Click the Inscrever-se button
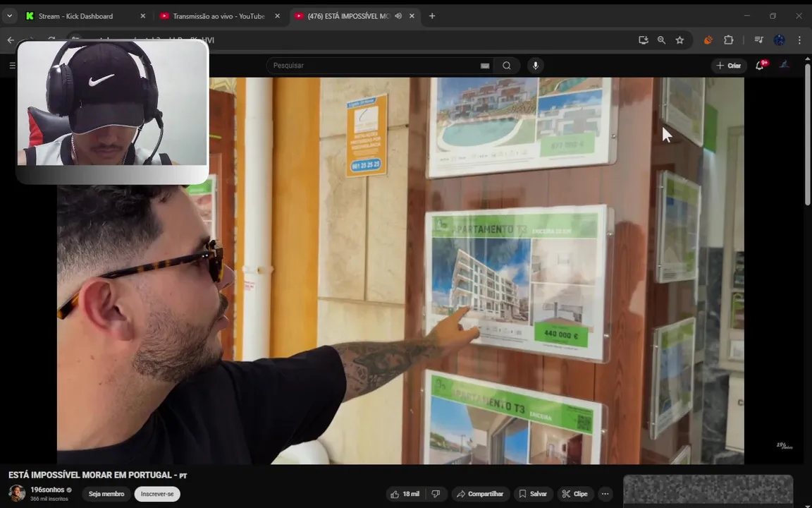 click(157, 494)
